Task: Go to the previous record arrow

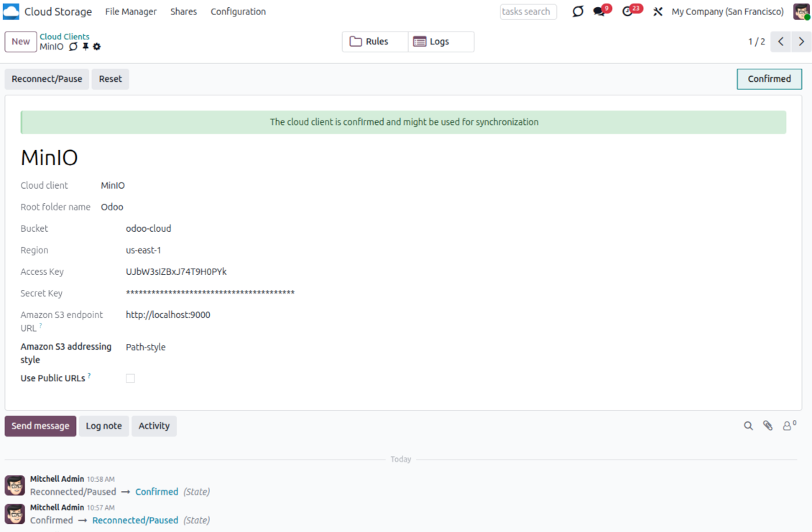Action: pos(780,42)
